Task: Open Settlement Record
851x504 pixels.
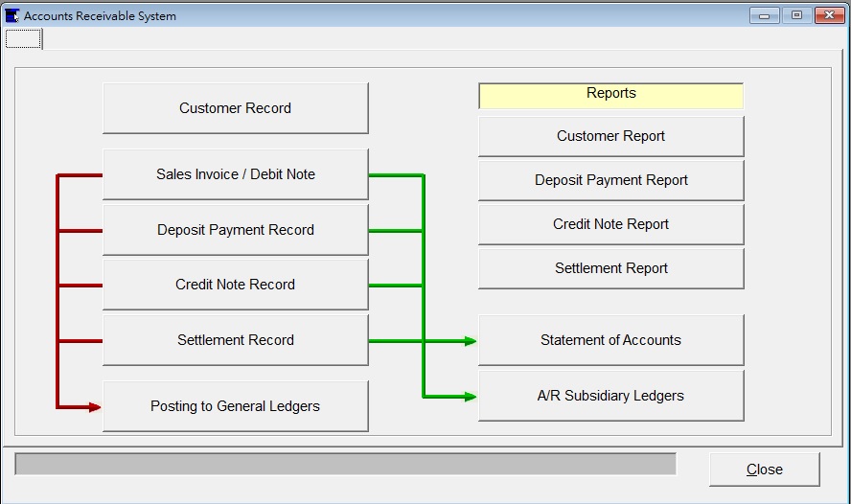Action: coord(236,340)
